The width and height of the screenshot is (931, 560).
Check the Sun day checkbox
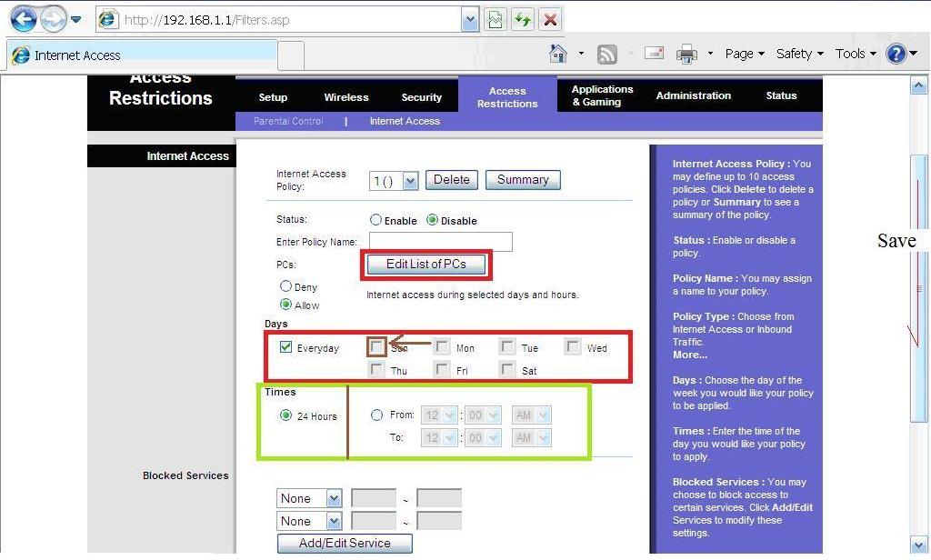coord(376,346)
